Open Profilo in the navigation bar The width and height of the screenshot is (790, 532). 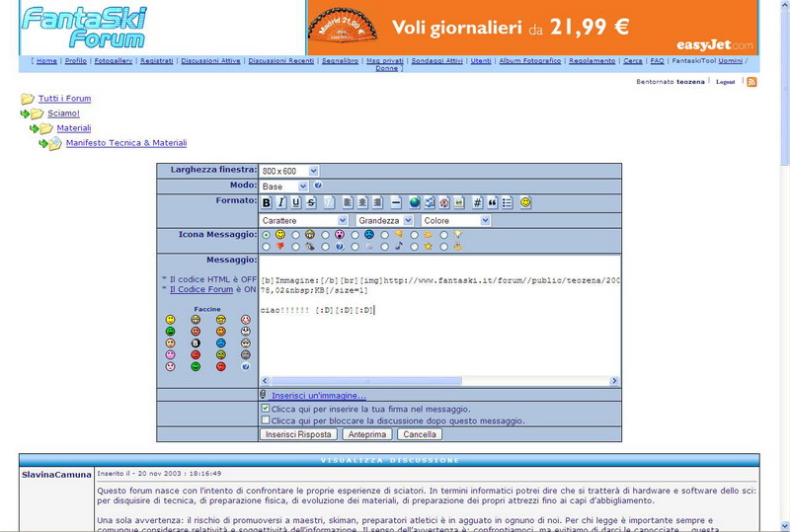point(76,60)
